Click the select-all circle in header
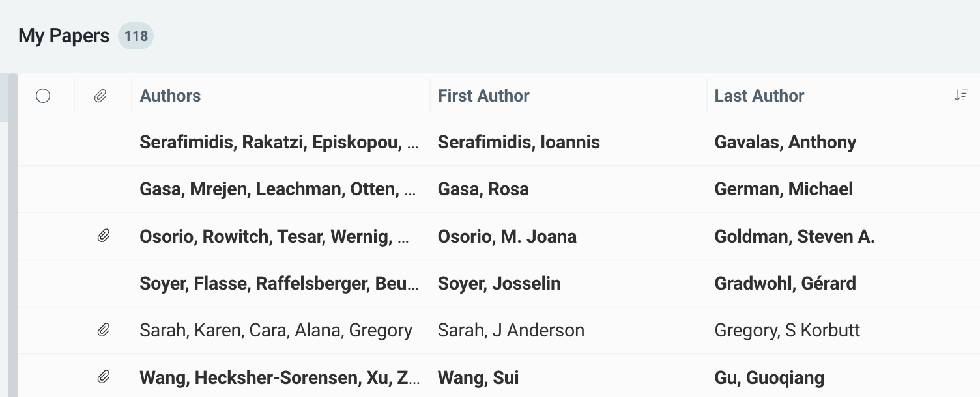Screen dimensions: 980x397 pyautogui.click(x=43, y=96)
